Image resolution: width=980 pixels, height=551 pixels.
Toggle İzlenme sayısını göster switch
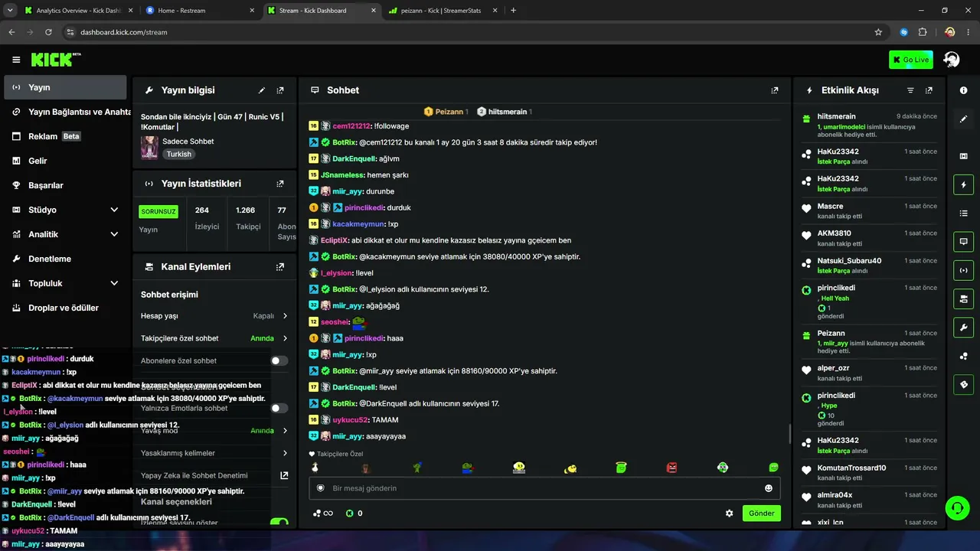[x=279, y=523]
